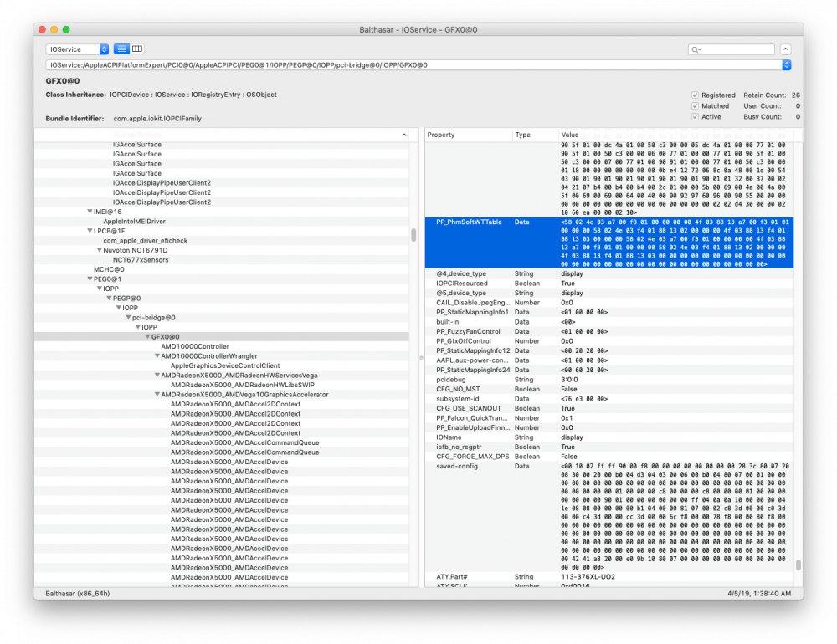Click the search magnifier icon
Screen dimensions: 837x644
(x=696, y=49)
